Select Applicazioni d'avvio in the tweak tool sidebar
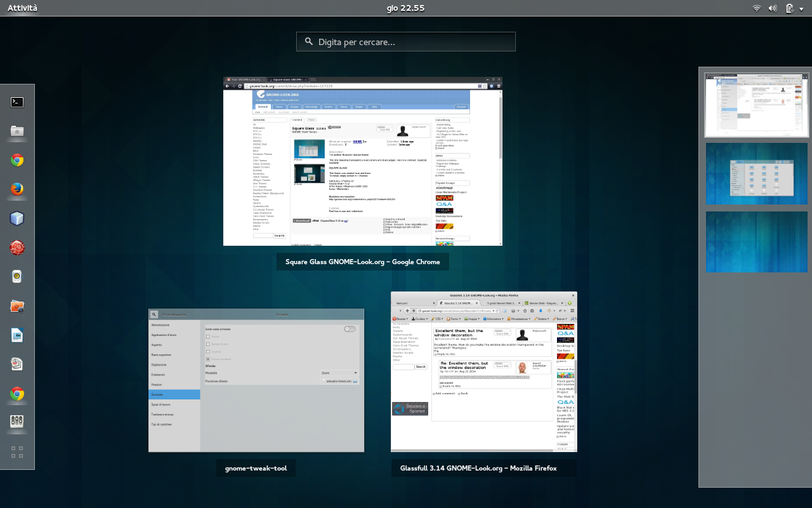Viewport: 812px width, 508px height. [174, 335]
